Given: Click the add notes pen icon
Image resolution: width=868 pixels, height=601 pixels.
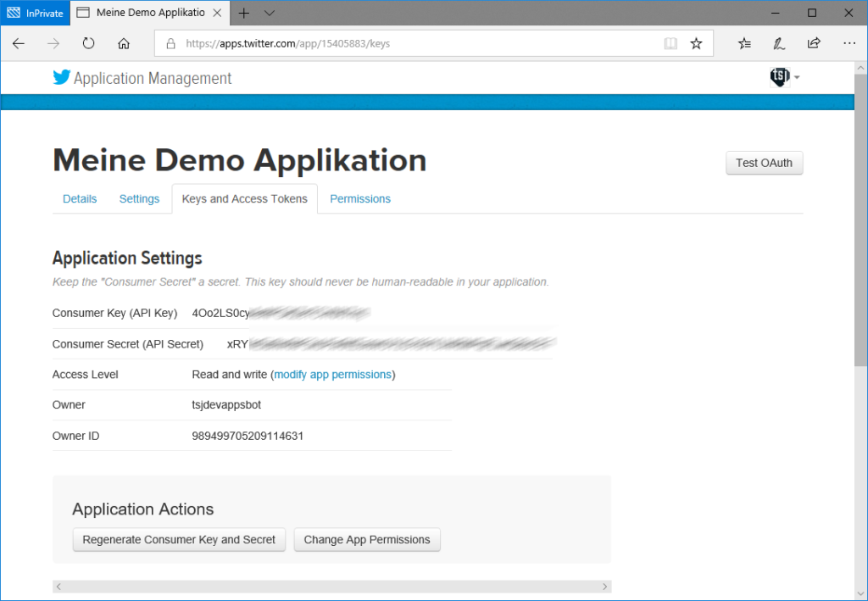Looking at the screenshot, I should click(x=779, y=44).
